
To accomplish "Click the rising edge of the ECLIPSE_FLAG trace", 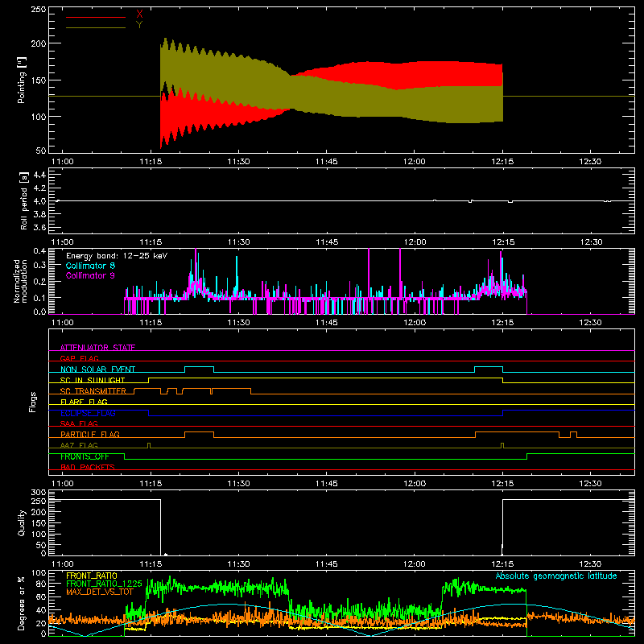I will click(x=503, y=413).
